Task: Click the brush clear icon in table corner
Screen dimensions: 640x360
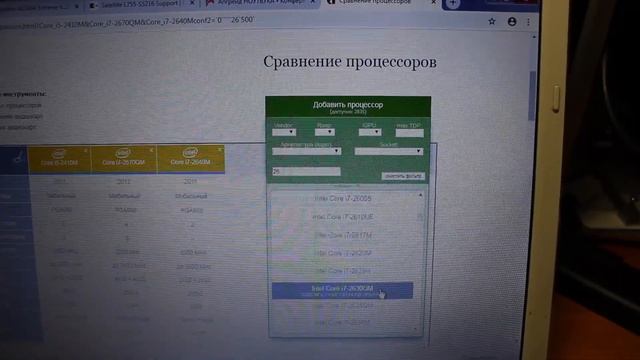Action: pyautogui.click(x=17, y=157)
